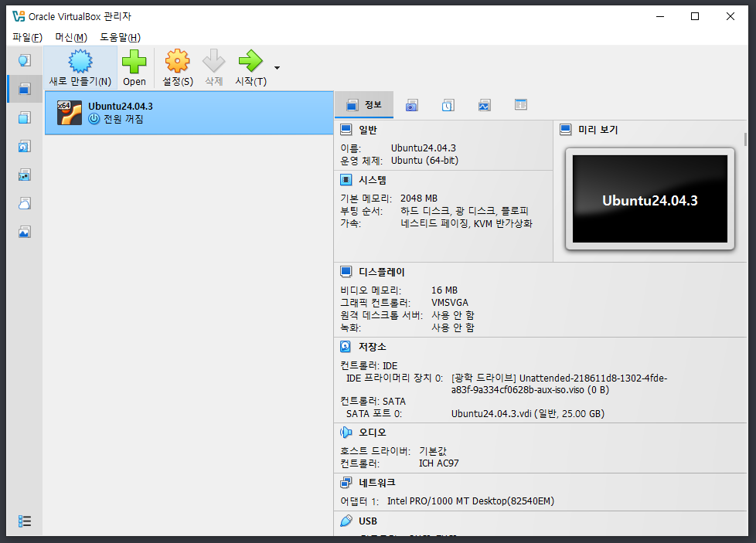The width and height of the screenshot is (756, 543).
Task: Click the 2048 MB base memory value
Action: coord(419,198)
